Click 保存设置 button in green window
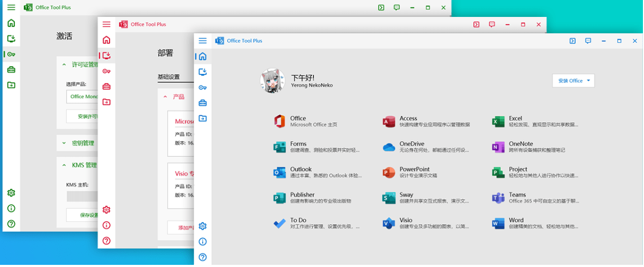 pyautogui.click(x=82, y=215)
